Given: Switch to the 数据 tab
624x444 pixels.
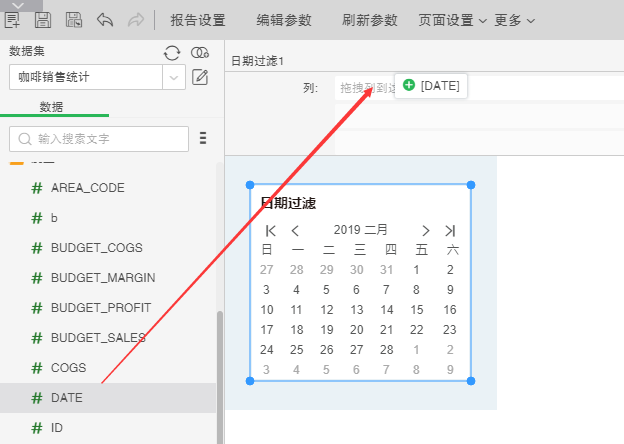Looking at the screenshot, I should point(52,107).
